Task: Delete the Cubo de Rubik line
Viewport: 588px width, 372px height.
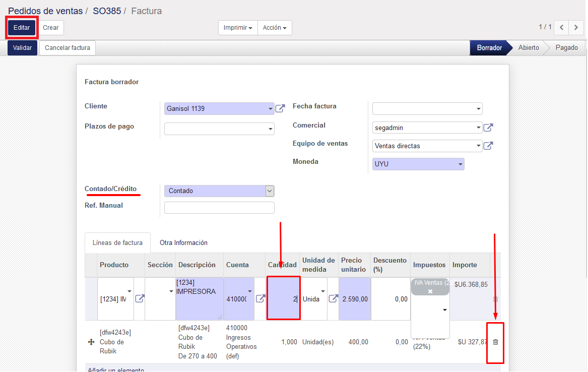Action: coord(495,342)
